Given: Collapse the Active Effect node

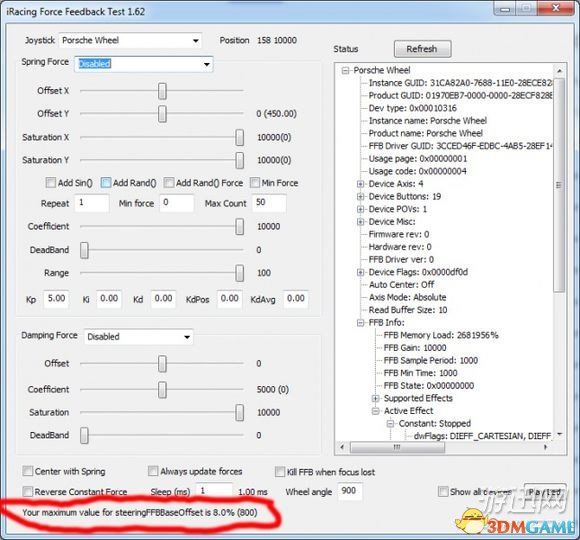Looking at the screenshot, I should 375,411.
